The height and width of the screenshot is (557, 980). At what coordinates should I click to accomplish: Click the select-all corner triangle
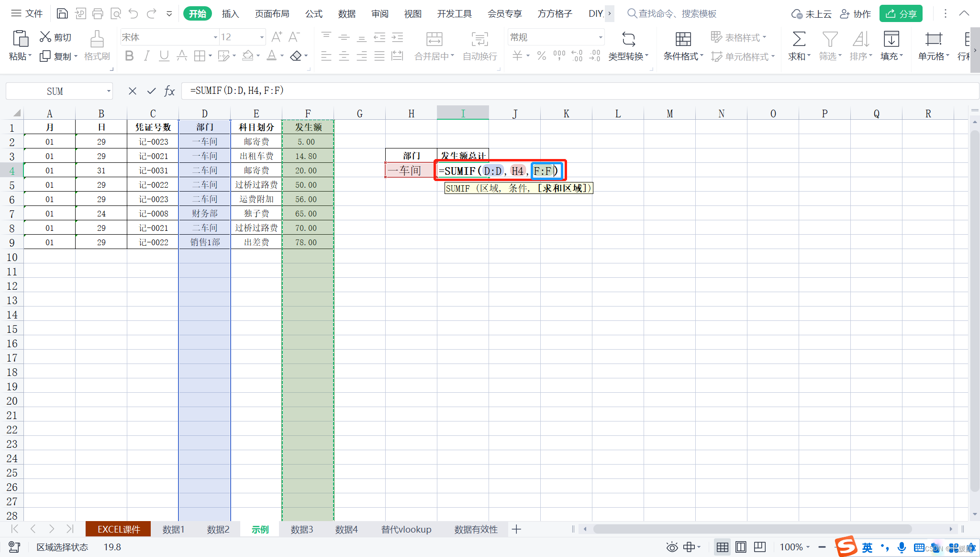click(17, 113)
